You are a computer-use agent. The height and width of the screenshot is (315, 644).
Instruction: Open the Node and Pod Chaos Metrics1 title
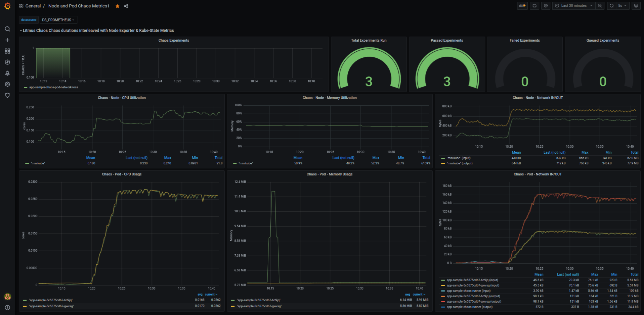click(79, 6)
